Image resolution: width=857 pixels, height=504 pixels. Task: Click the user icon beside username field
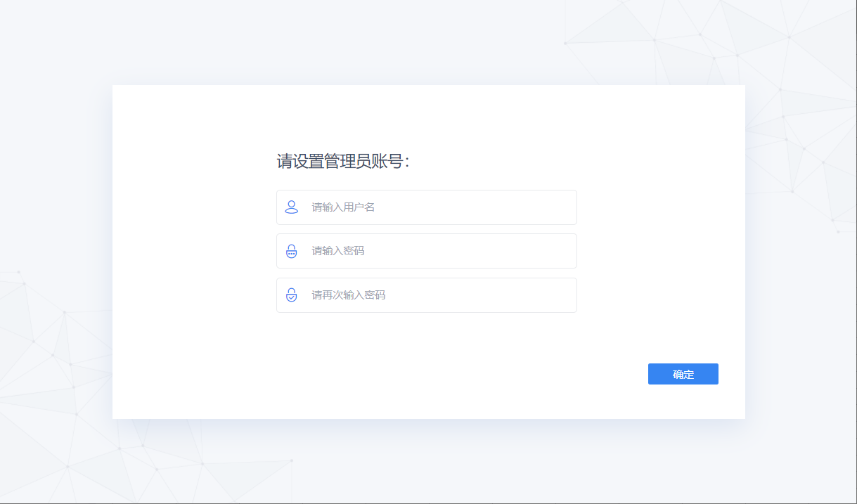[292, 207]
